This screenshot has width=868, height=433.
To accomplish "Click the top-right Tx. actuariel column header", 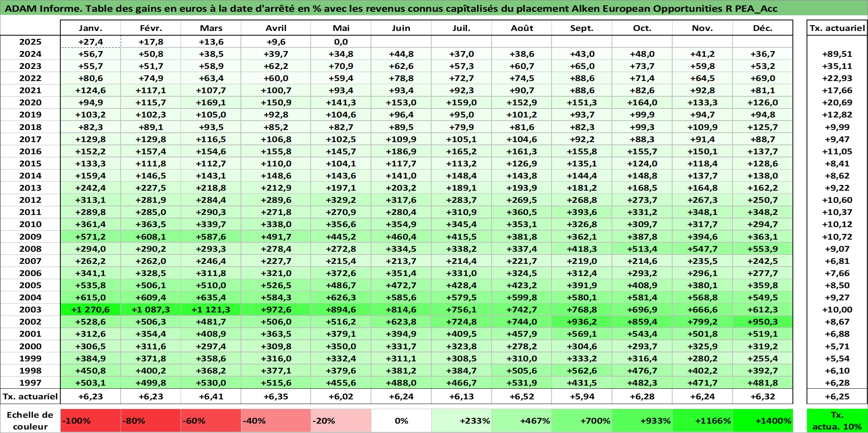I will (837, 28).
